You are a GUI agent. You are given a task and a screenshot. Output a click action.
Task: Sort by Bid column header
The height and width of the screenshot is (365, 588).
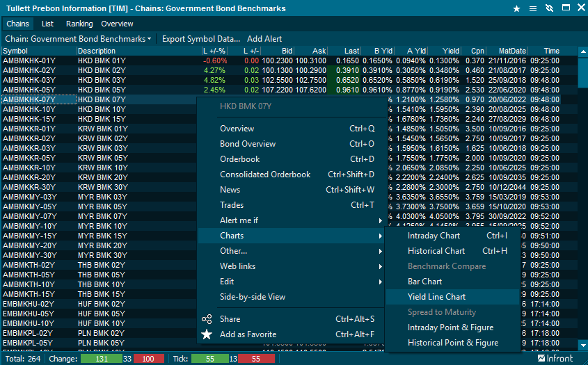(278, 51)
